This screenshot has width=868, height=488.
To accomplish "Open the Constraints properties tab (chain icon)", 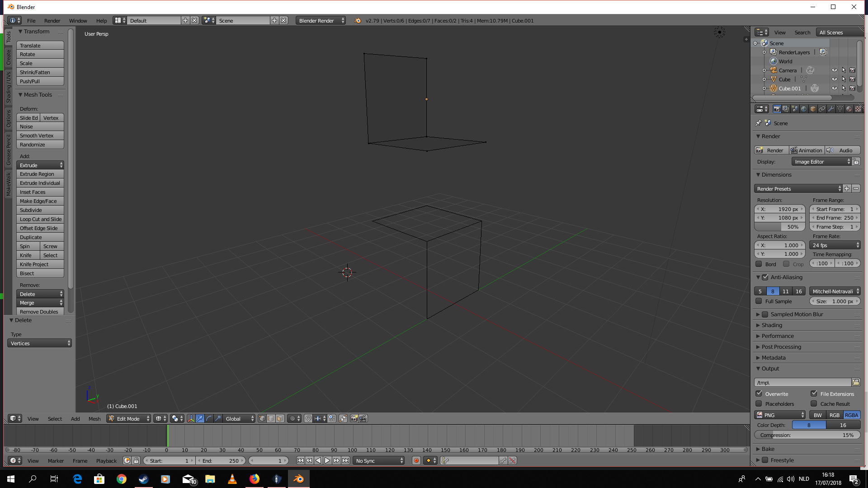I will [x=822, y=109].
